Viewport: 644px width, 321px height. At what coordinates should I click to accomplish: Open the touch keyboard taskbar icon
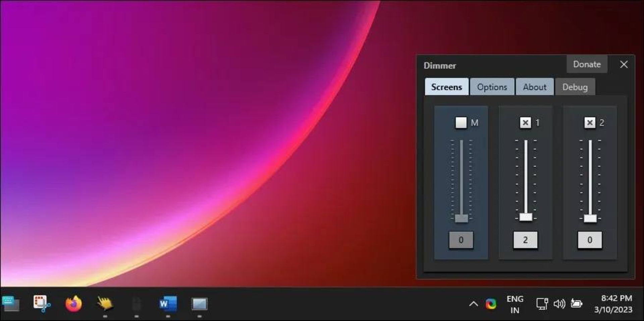(11, 304)
